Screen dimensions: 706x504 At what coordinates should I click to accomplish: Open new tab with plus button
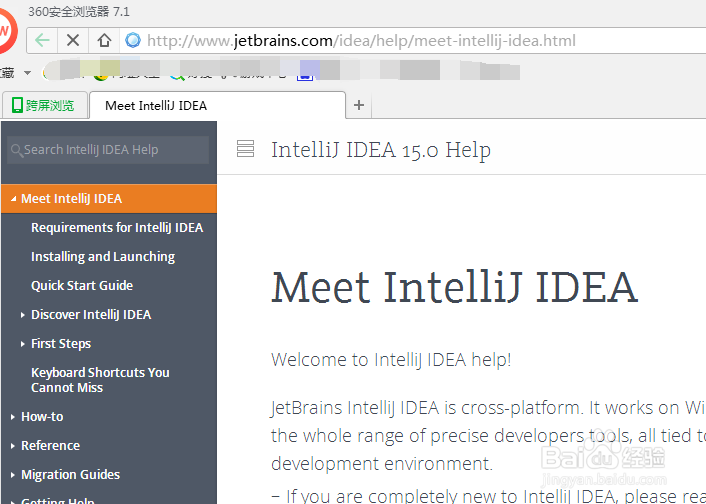(359, 105)
